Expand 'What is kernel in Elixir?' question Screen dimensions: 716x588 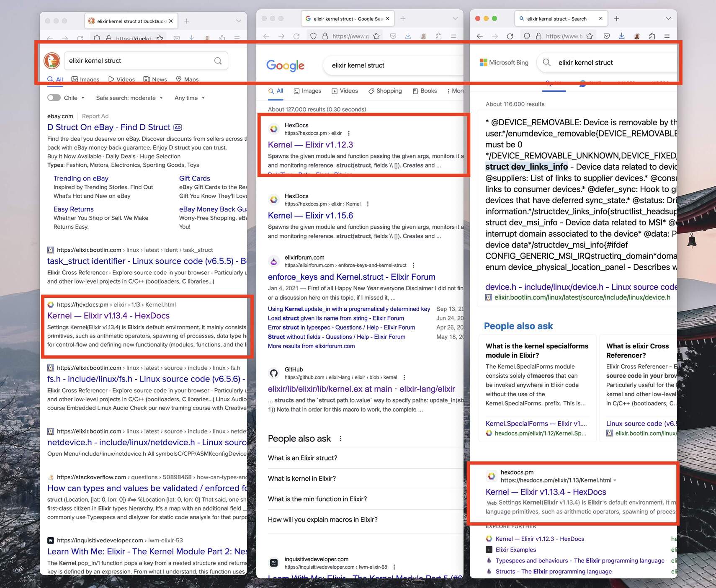click(365, 479)
